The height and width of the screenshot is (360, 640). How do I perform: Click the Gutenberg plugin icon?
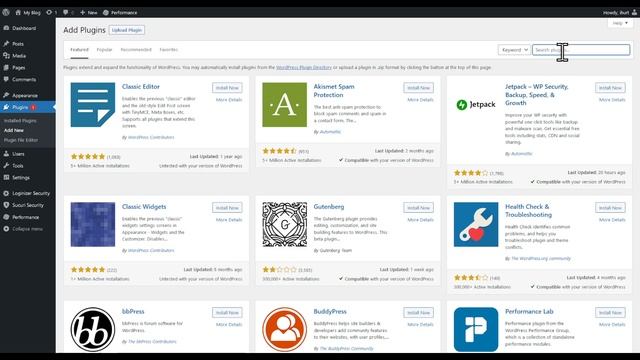pos(284,224)
